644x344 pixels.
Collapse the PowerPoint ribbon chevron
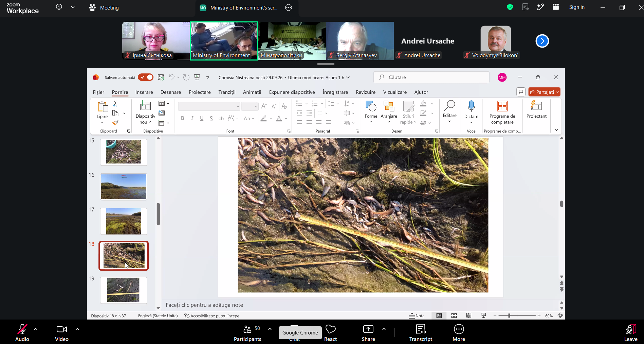click(556, 130)
